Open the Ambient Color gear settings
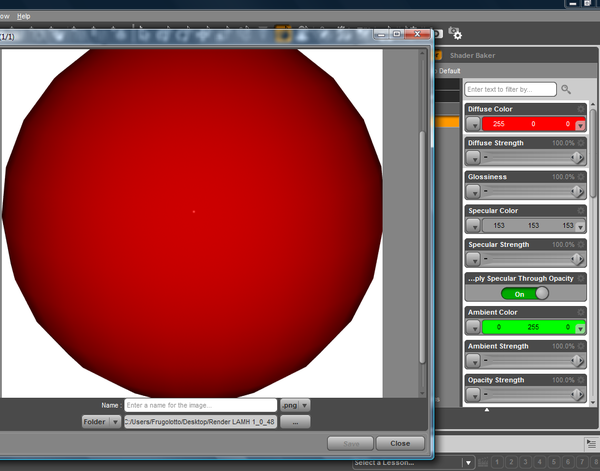Viewport: 600px width, 471px height. click(x=581, y=312)
